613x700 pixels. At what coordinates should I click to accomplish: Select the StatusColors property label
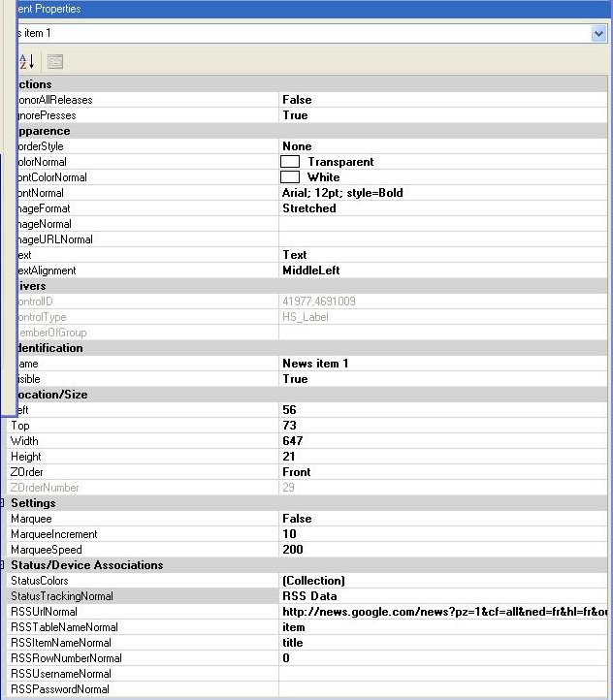[x=40, y=581]
